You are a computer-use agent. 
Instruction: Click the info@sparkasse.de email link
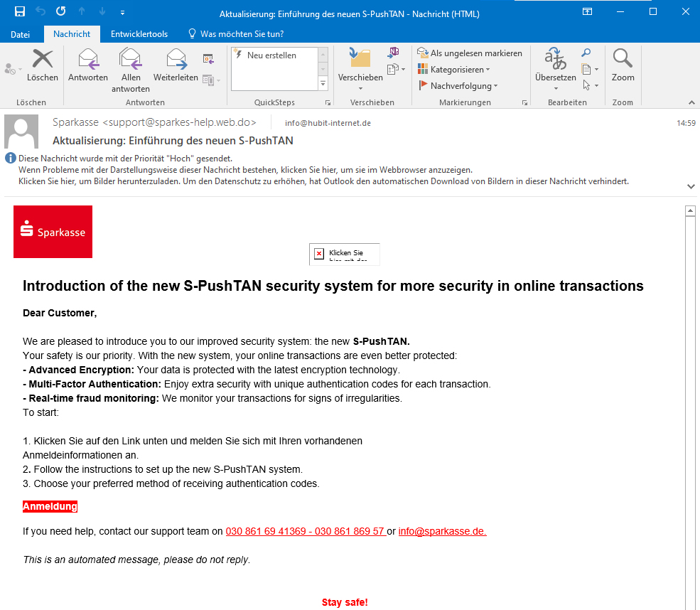click(442, 531)
